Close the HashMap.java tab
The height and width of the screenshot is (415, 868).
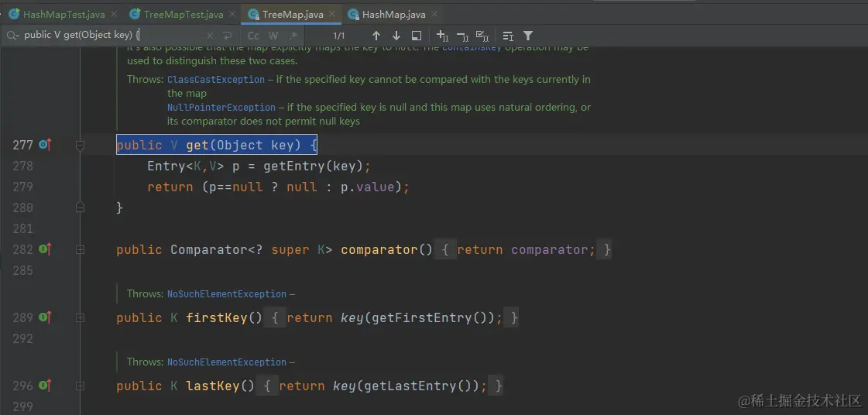(x=434, y=15)
